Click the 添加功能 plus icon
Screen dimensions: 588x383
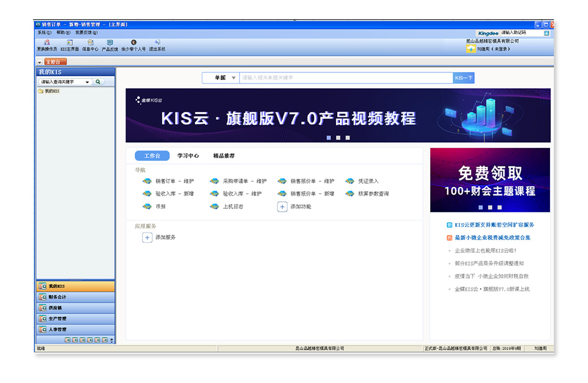pyautogui.click(x=282, y=206)
